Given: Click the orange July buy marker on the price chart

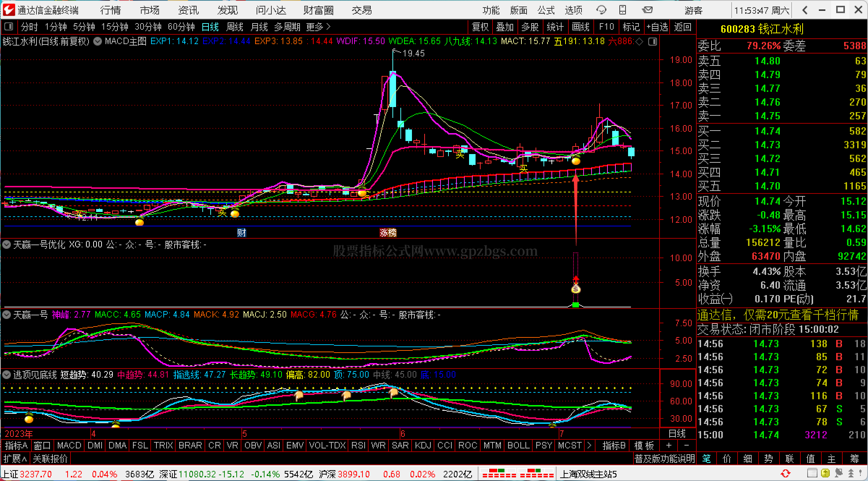Looking at the screenshot, I should 576,161.
